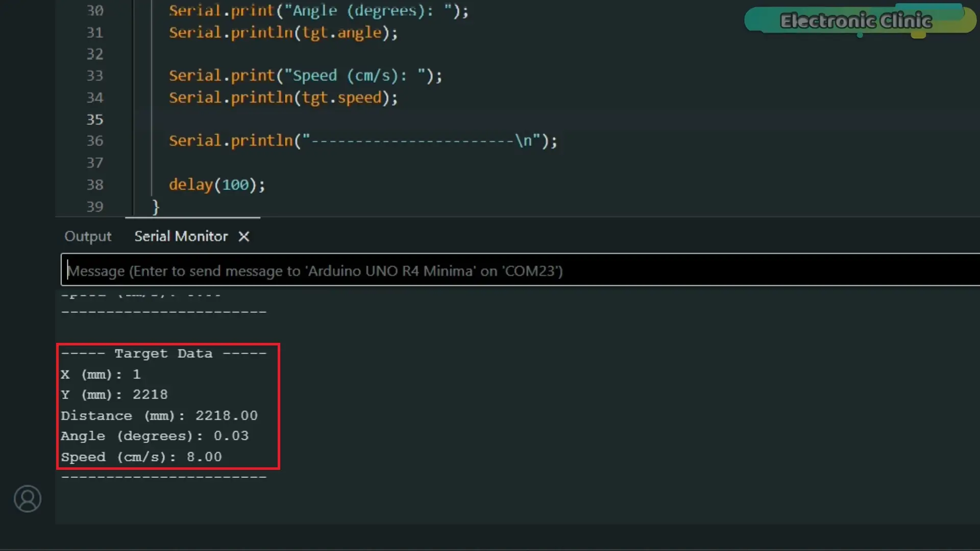Image resolution: width=980 pixels, height=551 pixels.
Task: Click the Y (mm): 2218 output line
Action: click(114, 395)
